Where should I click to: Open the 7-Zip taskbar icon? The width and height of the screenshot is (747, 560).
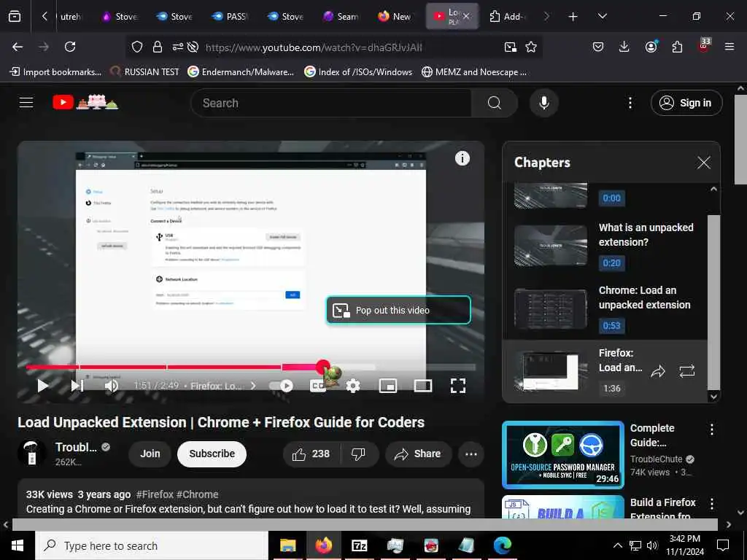click(x=359, y=545)
